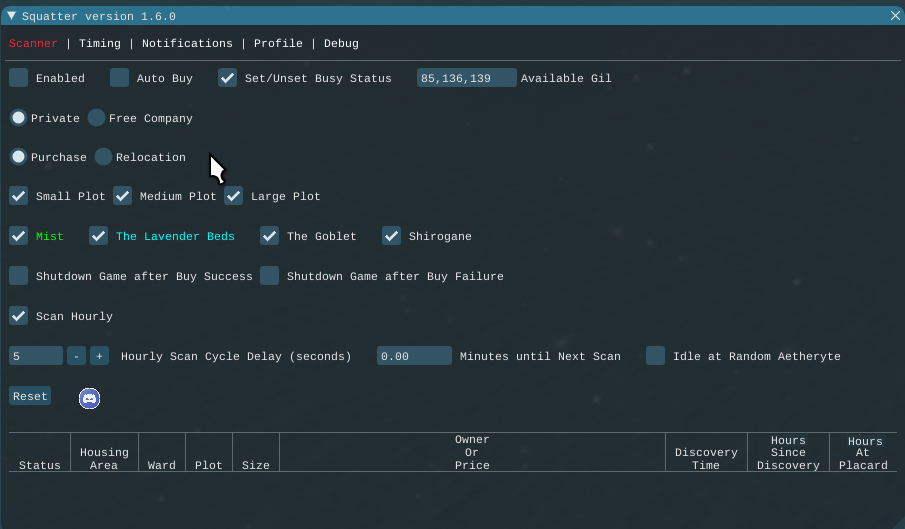
Task: Tick the Enabled checkbox
Action: tap(18, 78)
